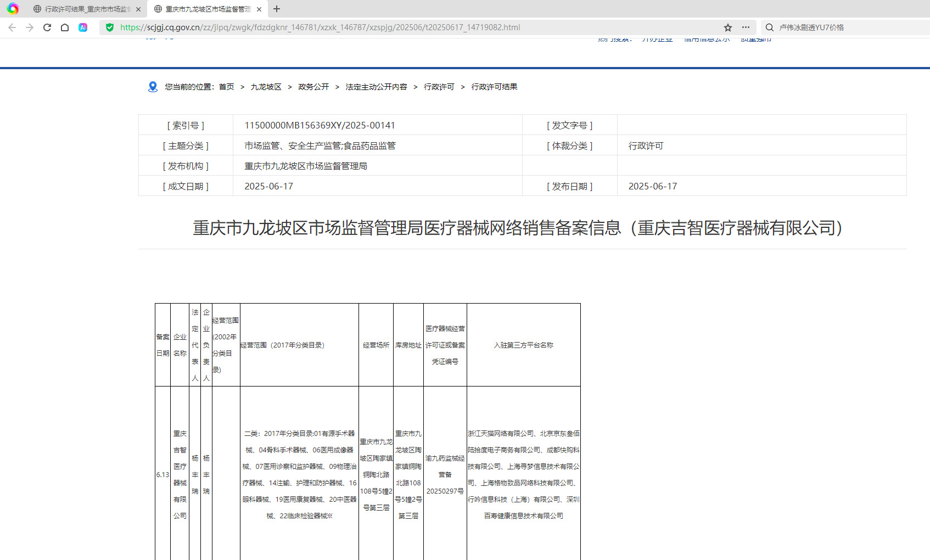Open 行政许可结果 breadcrumb link
This screenshot has height=560, width=930.
(494, 87)
